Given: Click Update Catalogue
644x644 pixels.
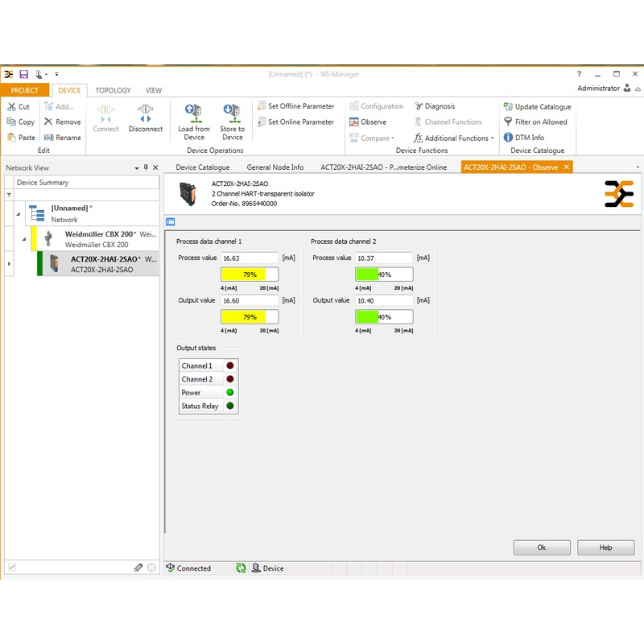Looking at the screenshot, I should pyautogui.click(x=537, y=107).
